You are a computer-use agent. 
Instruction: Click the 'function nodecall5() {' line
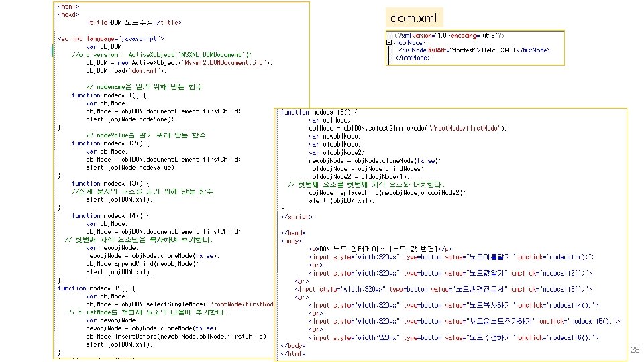point(97,288)
